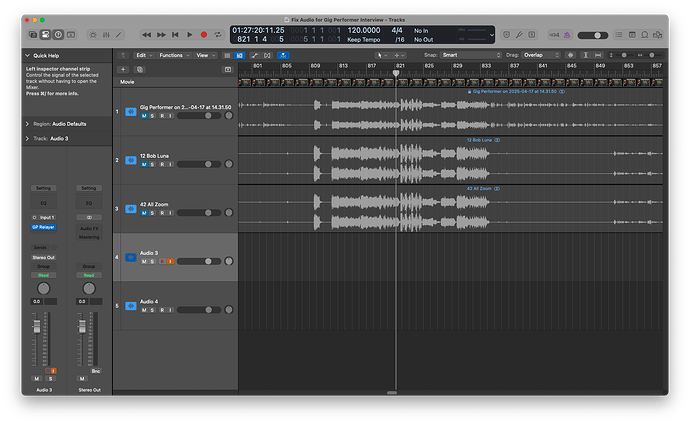690x423 pixels.
Task: Click the GP Relayer plugin slot
Action: (x=44, y=226)
